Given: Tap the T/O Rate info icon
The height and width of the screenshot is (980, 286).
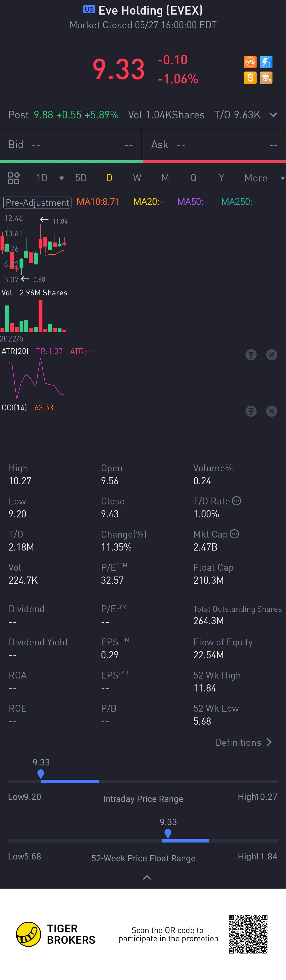Looking at the screenshot, I should (x=236, y=501).
